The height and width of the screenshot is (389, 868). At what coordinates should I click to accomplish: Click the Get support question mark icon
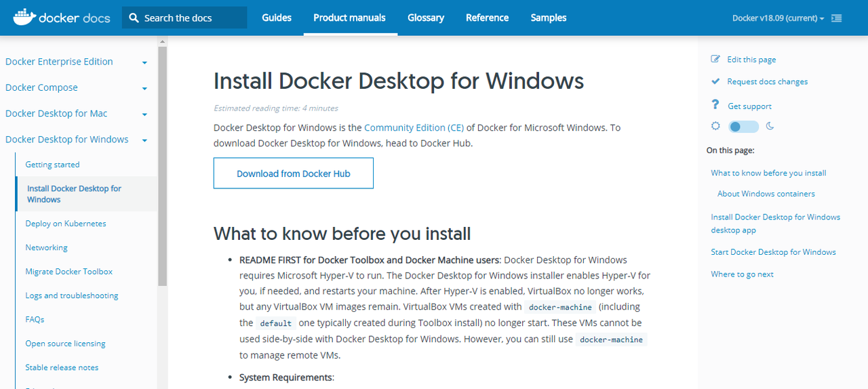click(715, 104)
